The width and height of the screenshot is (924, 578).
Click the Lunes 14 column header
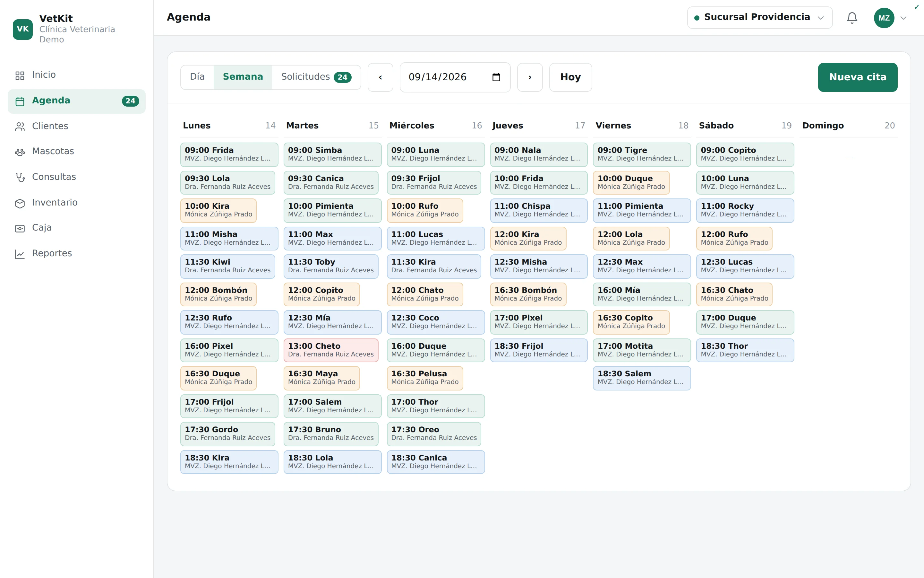pyautogui.click(x=229, y=126)
